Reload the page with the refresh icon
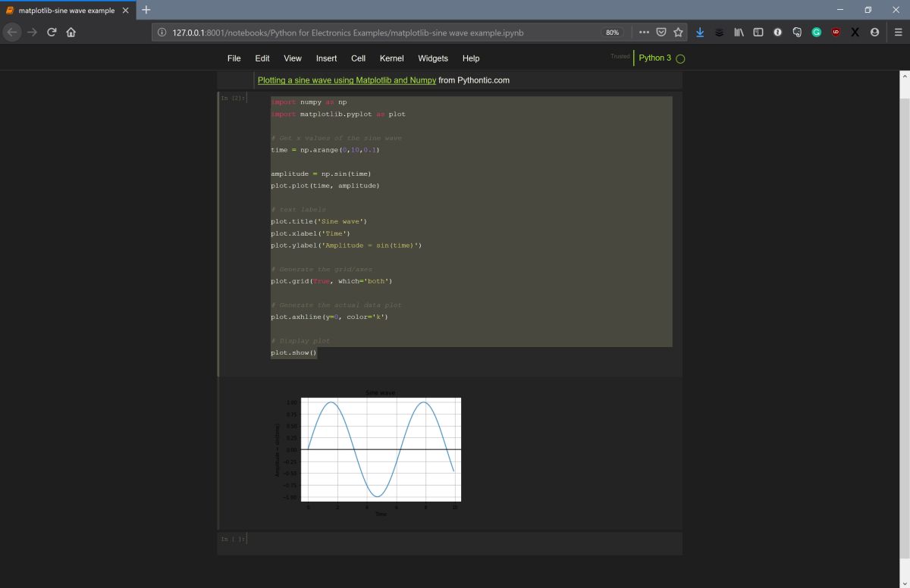The height and width of the screenshot is (588, 910). pyautogui.click(x=52, y=33)
